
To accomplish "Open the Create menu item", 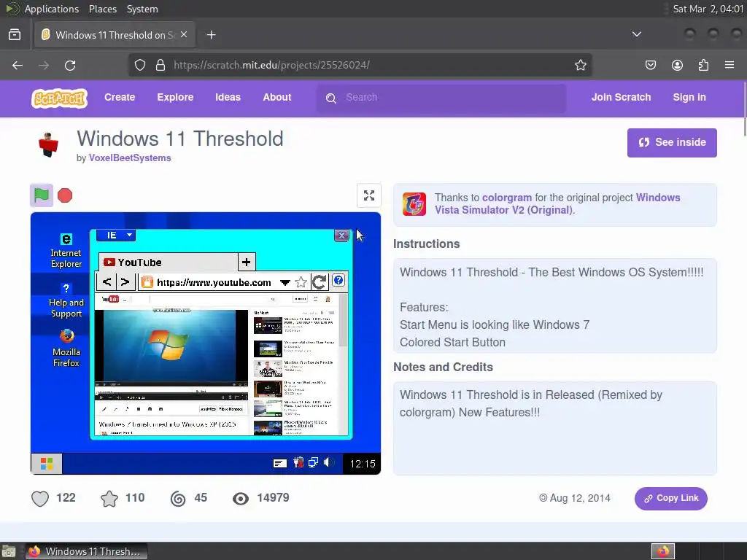I will (120, 97).
